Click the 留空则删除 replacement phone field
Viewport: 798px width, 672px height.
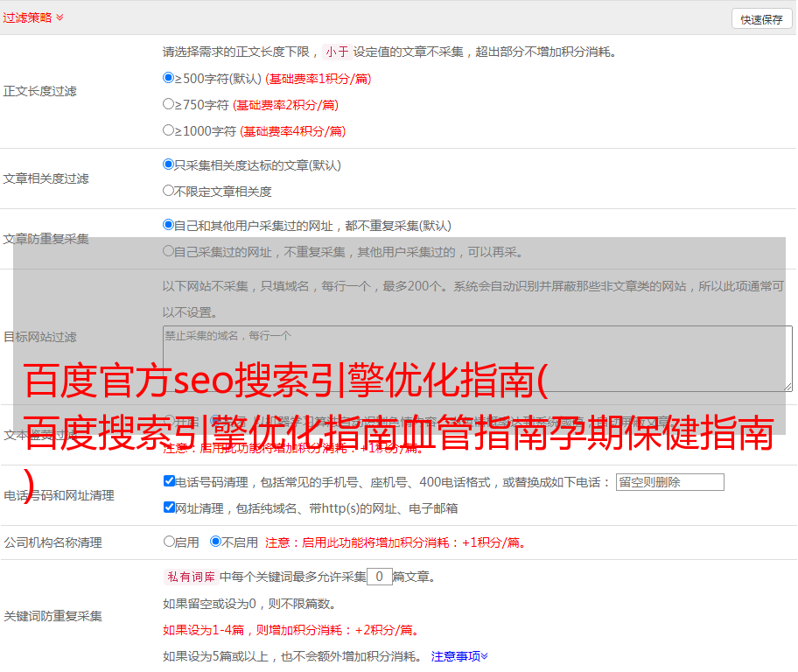click(669, 482)
